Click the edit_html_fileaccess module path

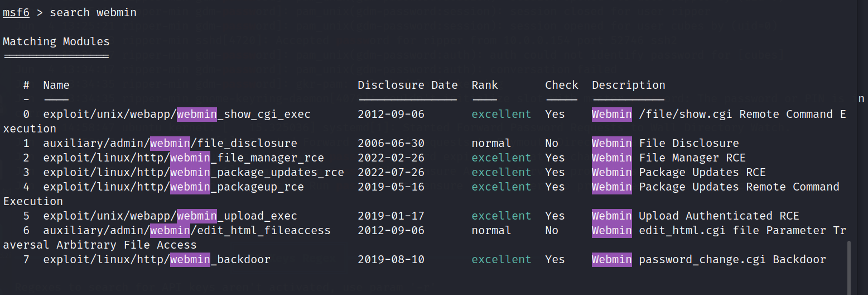[186, 230]
